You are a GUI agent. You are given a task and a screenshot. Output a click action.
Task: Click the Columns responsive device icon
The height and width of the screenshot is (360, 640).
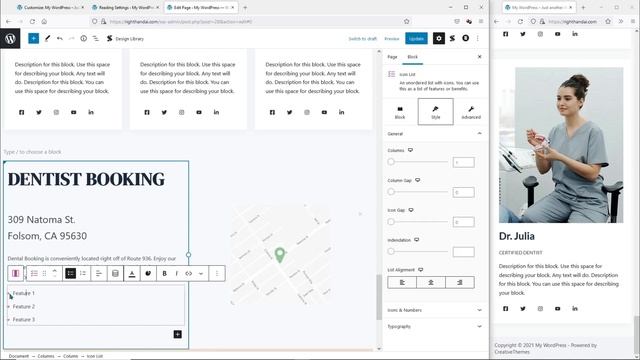click(x=411, y=150)
